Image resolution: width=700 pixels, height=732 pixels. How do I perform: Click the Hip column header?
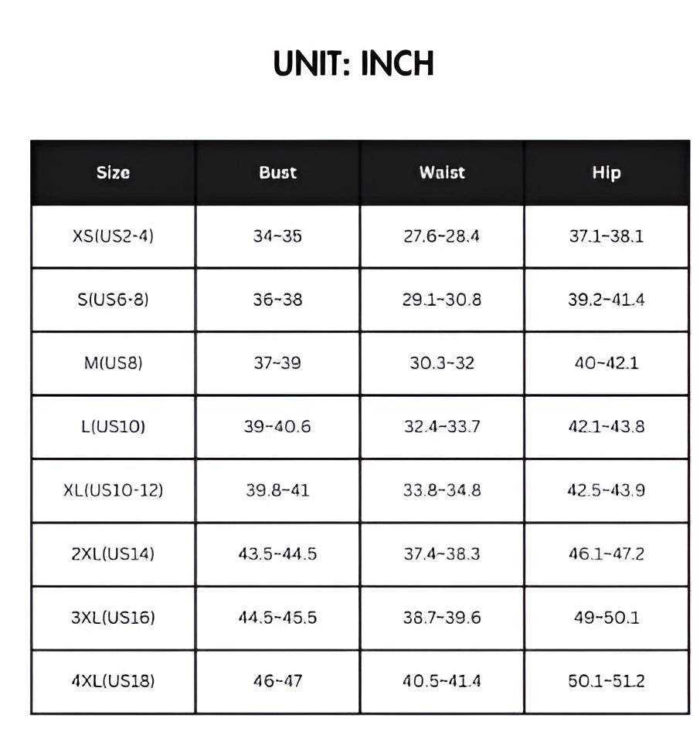pyautogui.click(x=607, y=173)
